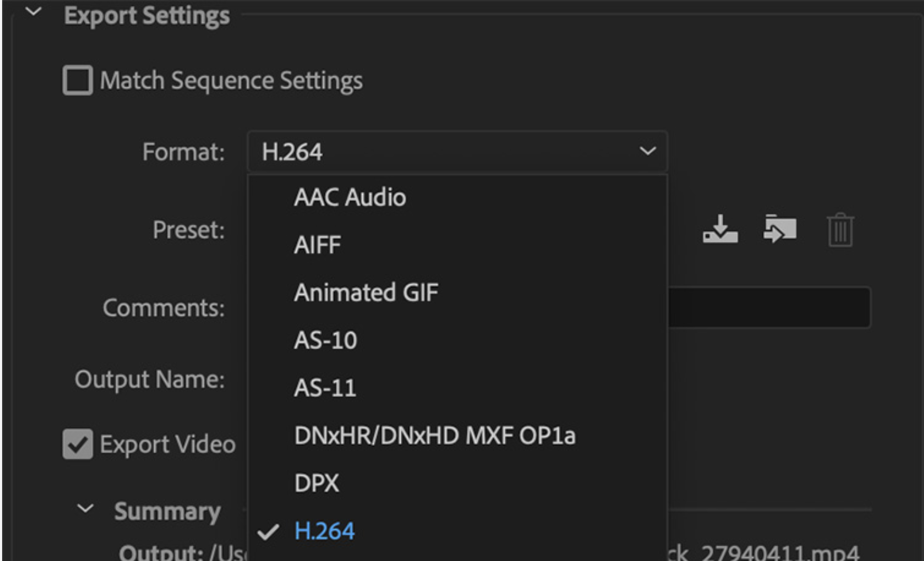Select AIFF format
Screen dimensions: 924x561
click(x=316, y=245)
